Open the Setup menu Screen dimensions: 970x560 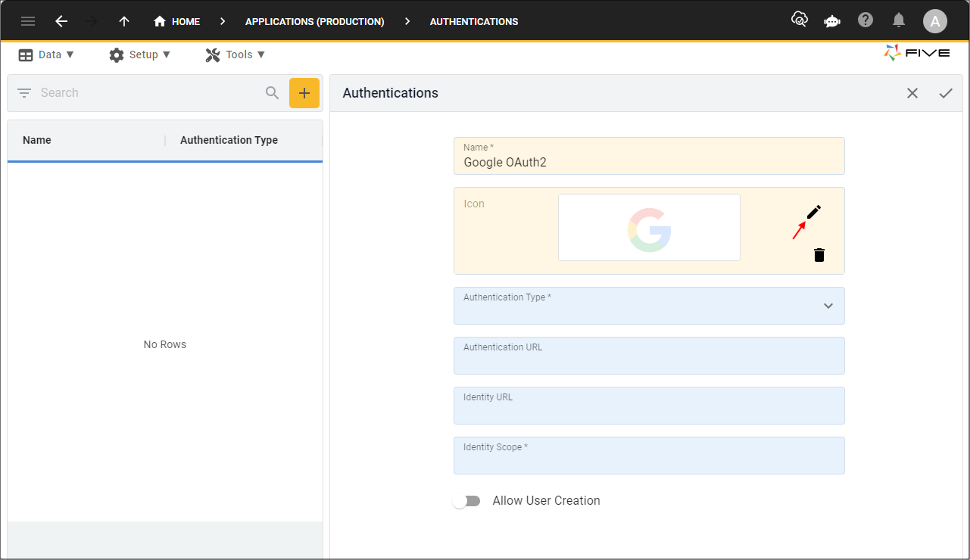point(140,54)
